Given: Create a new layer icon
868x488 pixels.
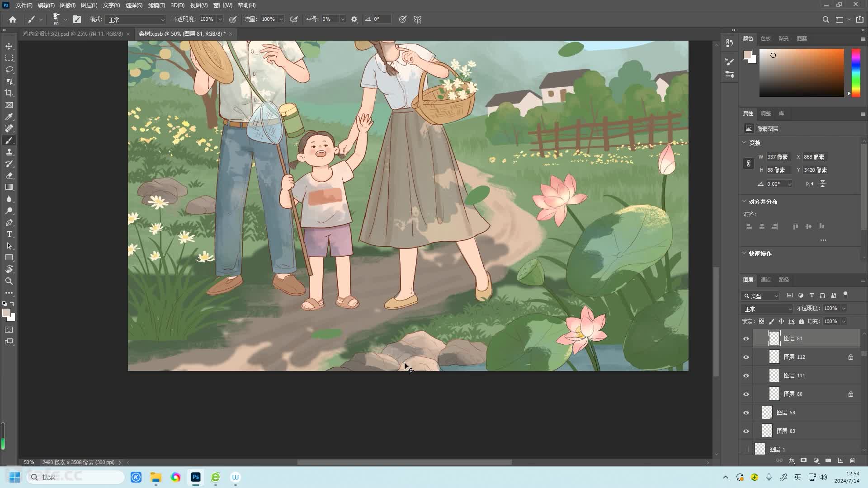Looking at the screenshot, I should [840, 460].
